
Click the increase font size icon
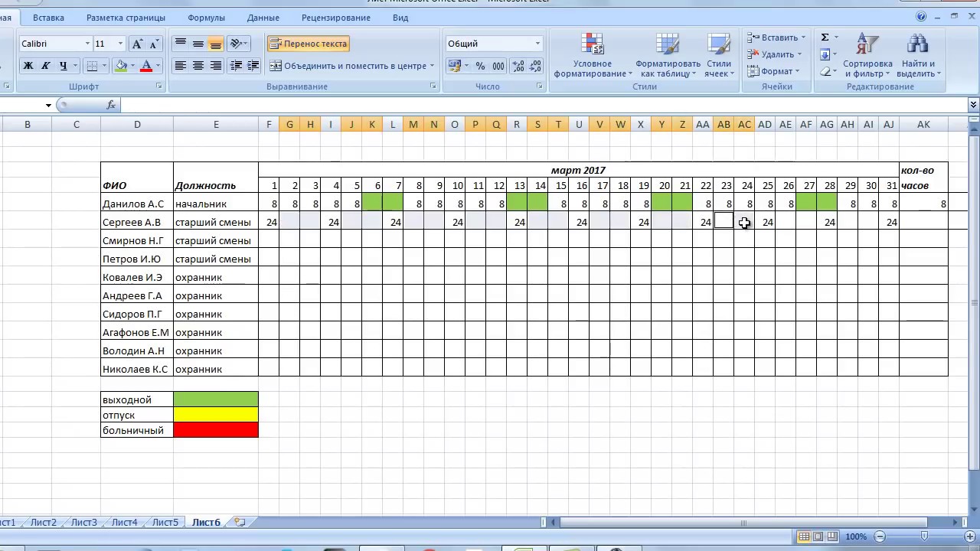pyautogui.click(x=137, y=44)
